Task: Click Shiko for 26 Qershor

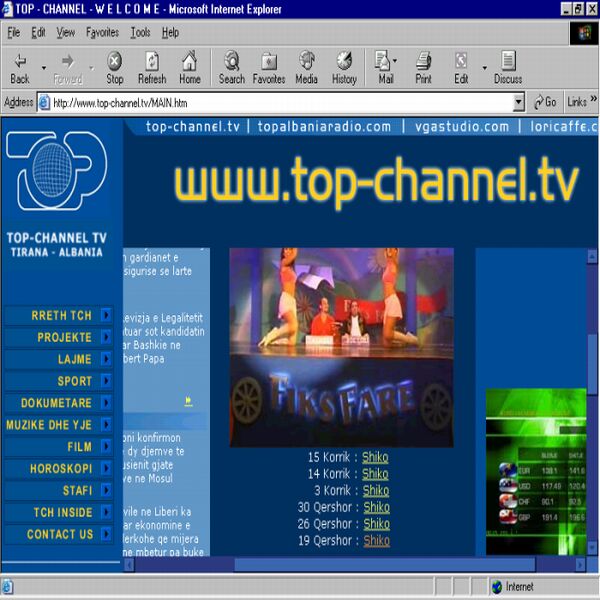Action: pyautogui.click(x=377, y=524)
